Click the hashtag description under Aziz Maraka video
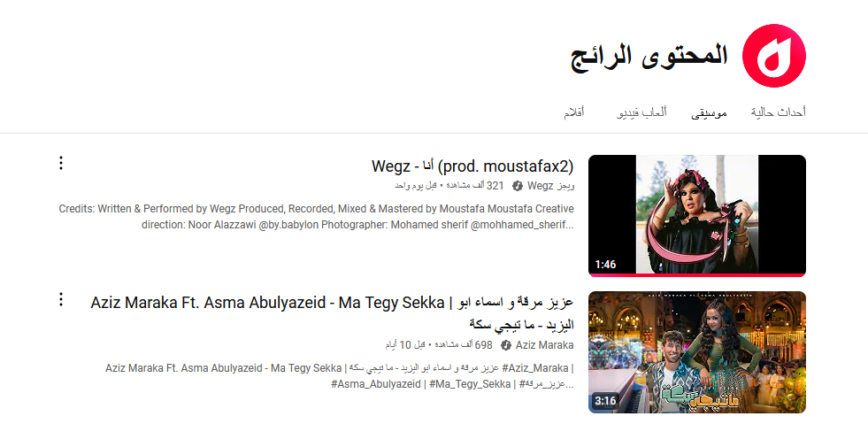The width and height of the screenshot is (868, 424). click(339, 375)
